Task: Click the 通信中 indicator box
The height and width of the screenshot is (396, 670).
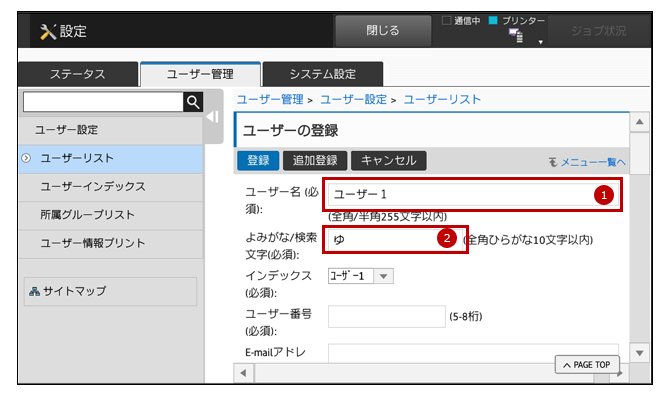Action: pos(447,21)
